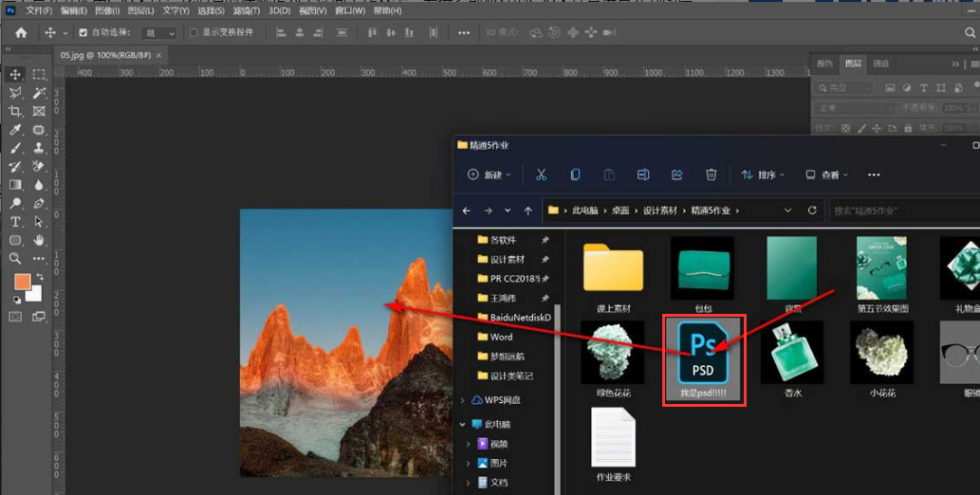Select the Magic Wand tool
Image resolution: width=980 pixels, height=495 pixels.
point(39,93)
